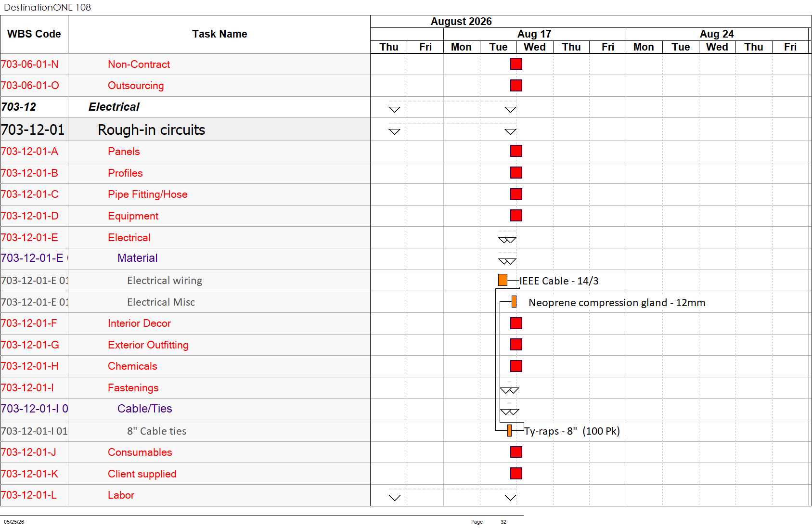This screenshot has height=528, width=812.
Task: Click WBS code 703-12-01-G
Action: coord(30,345)
